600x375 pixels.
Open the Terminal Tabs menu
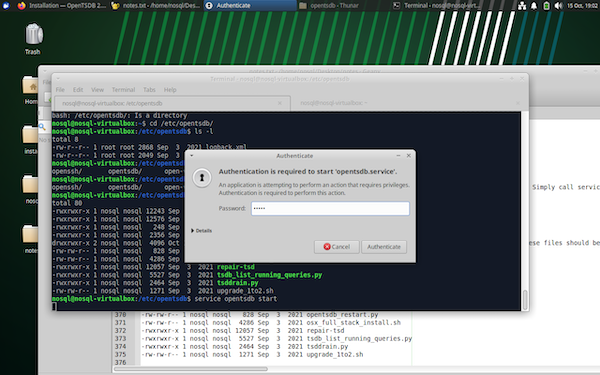149,90
